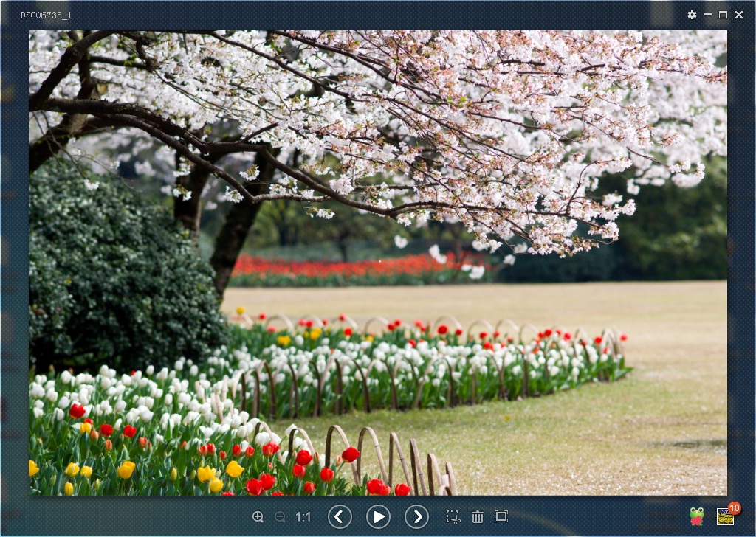Screen dimensions: 756x537
Task: Enter fullscreen view mode
Action: [x=501, y=516]
